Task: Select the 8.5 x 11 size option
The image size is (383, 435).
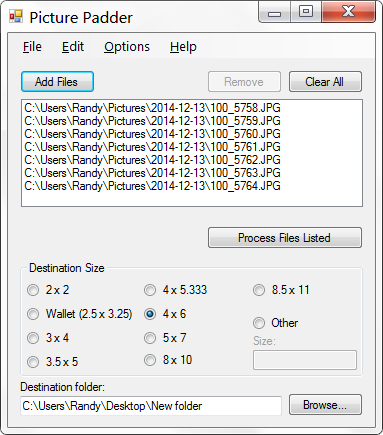Action: point(259,290)
